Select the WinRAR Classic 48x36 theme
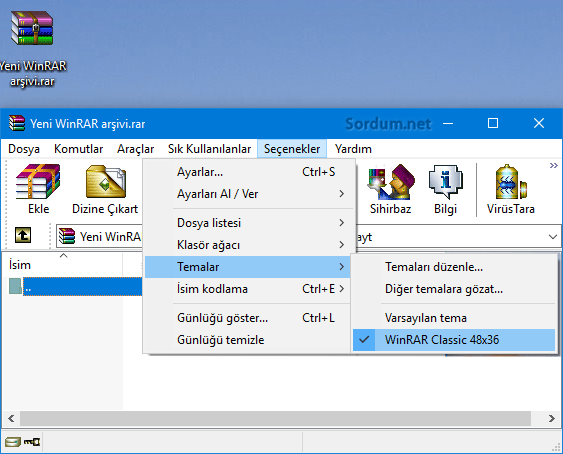 [x=454, y=340]
